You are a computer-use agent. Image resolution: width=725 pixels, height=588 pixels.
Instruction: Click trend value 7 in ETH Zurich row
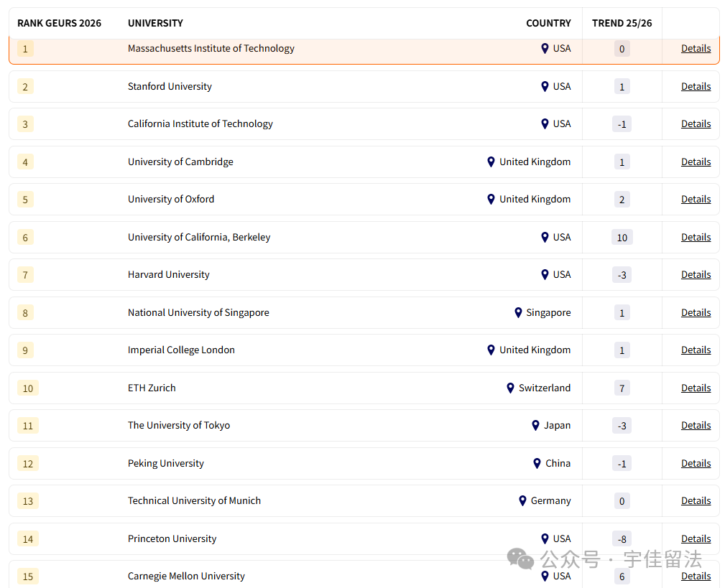pyautogui.click(x=622, y=388)
